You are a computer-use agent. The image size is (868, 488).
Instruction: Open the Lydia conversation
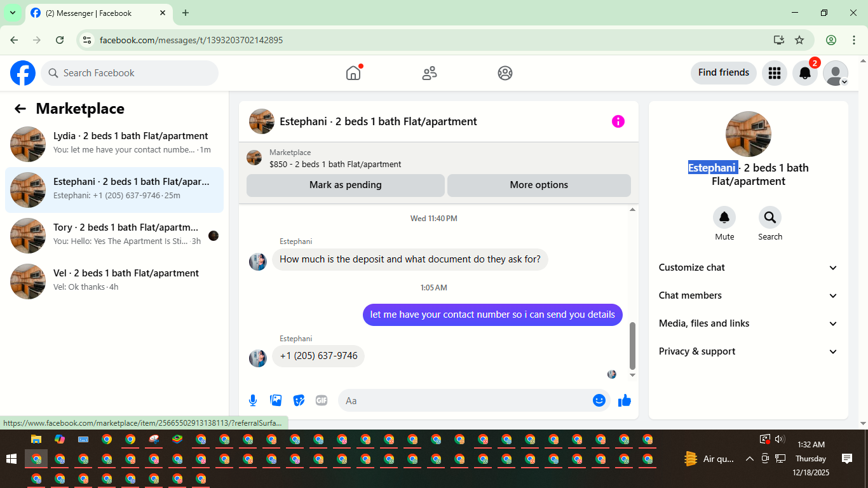pos(114,144)
